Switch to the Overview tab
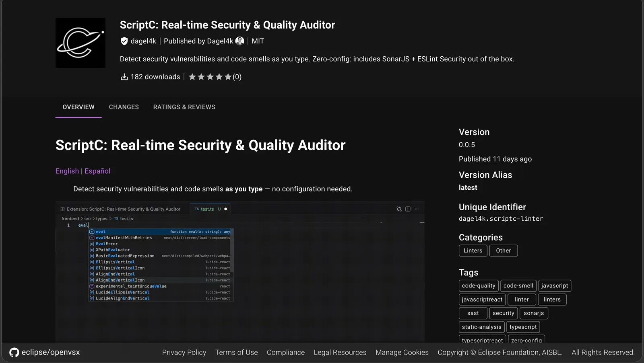Viewport: 644px width, 363px height. [x=78, y=107]
